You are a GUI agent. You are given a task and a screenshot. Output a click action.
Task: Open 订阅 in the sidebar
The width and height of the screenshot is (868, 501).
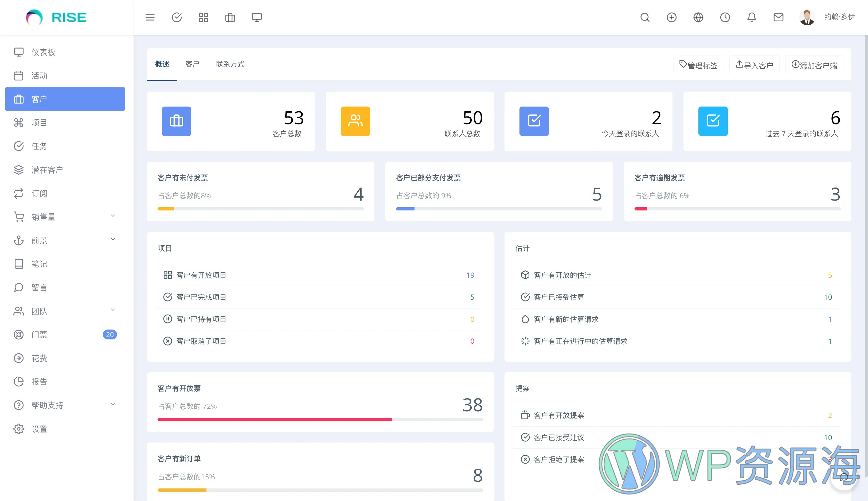click(x=65, y=193)
